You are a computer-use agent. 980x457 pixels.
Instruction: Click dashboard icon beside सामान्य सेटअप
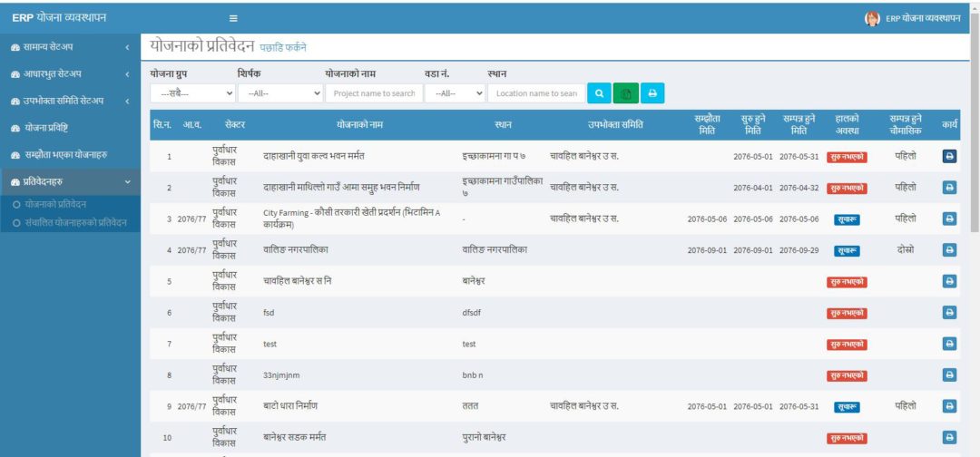(15, 47)
